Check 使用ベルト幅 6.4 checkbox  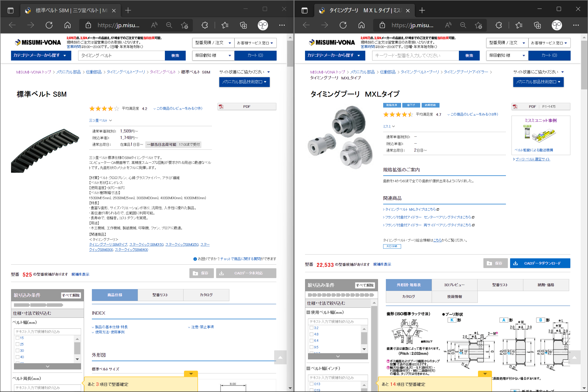311,341
